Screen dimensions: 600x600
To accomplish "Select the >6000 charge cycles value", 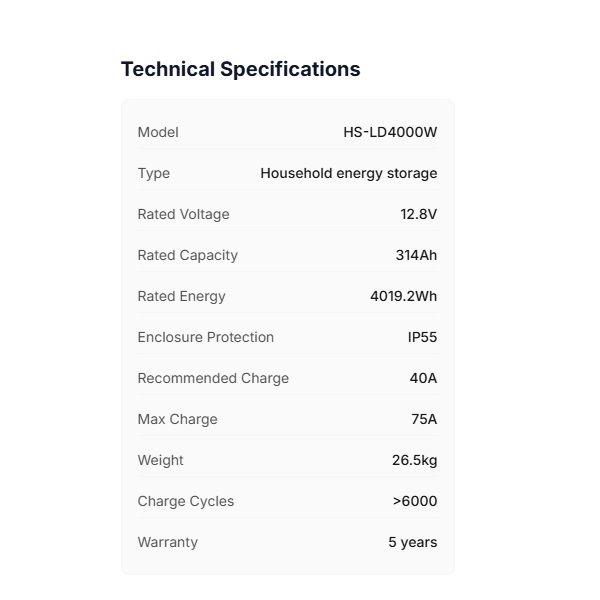I will pos(415,501).
